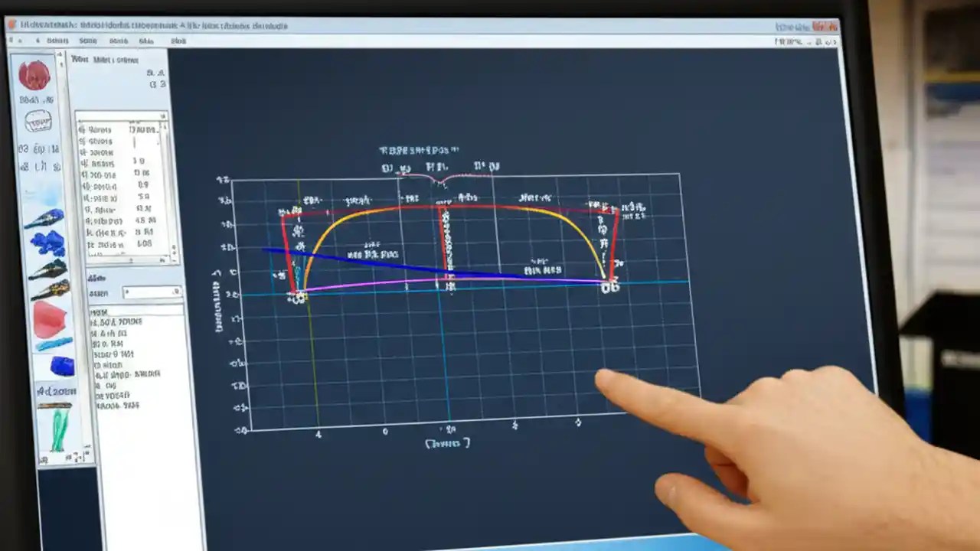Select the red sphere tool in the sidebar
The image size is (980, 551).
(34, 75)
